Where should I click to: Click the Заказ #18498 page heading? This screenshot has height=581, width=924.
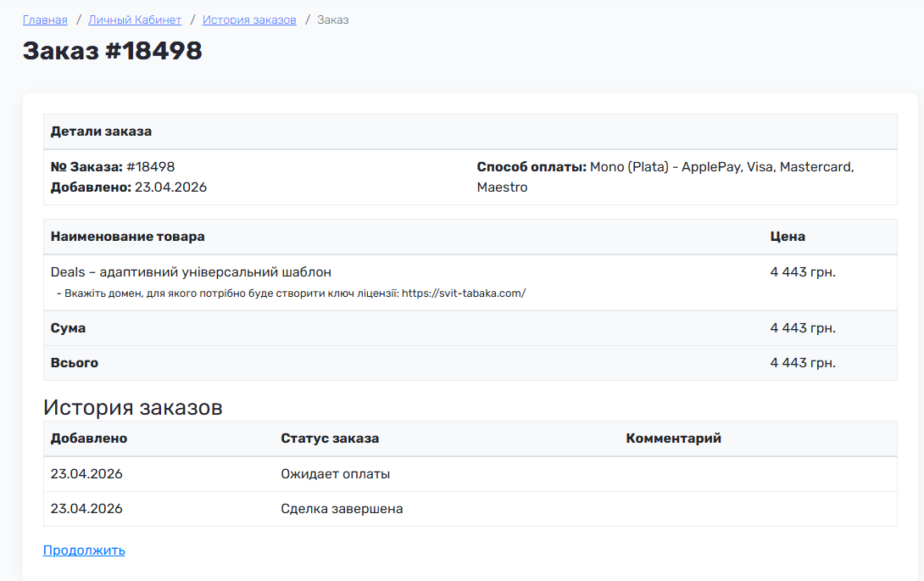pyautogui.click(x=113, y=51)
